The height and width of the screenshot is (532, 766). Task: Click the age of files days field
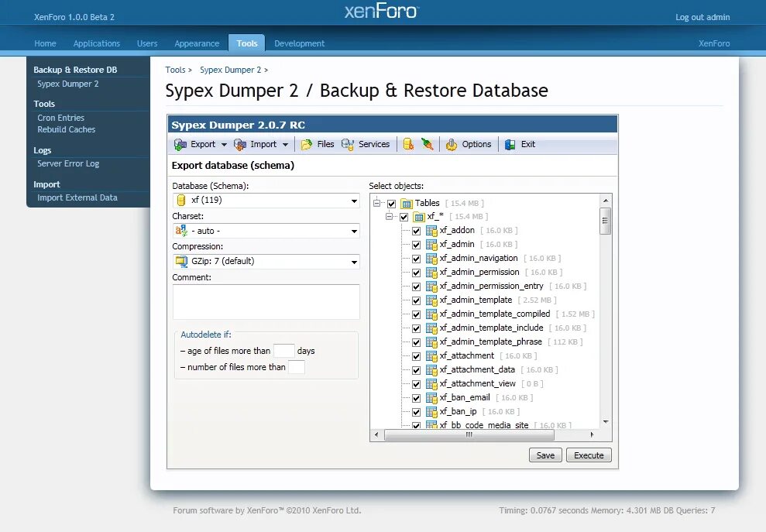coord(283,351)
